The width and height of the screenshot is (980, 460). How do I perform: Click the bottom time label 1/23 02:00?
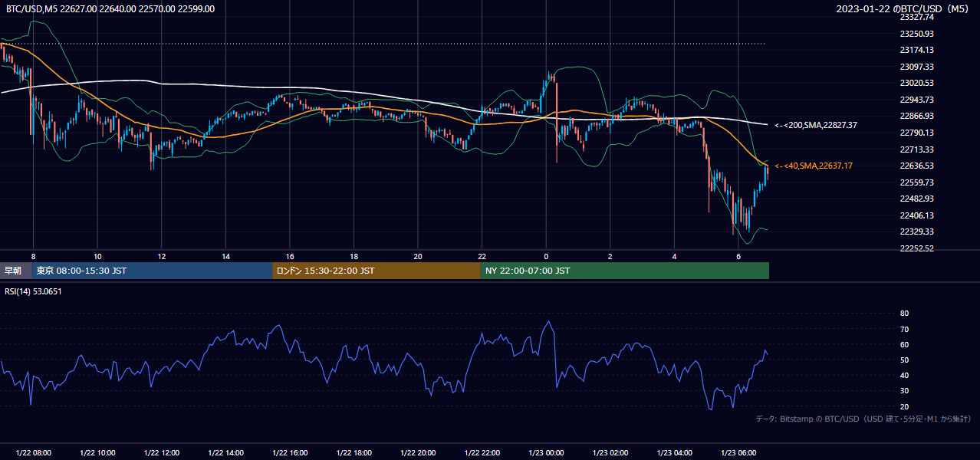(x=610, y=453)
